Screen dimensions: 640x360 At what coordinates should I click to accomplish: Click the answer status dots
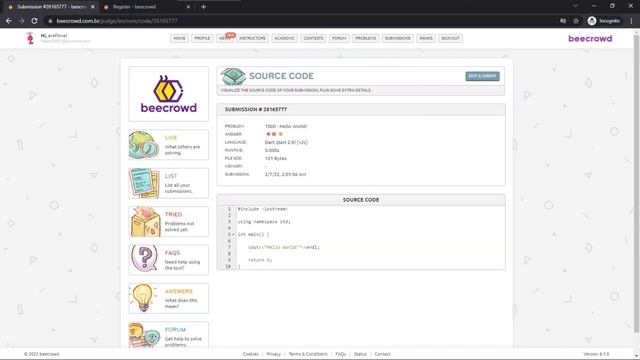point(274,134)
